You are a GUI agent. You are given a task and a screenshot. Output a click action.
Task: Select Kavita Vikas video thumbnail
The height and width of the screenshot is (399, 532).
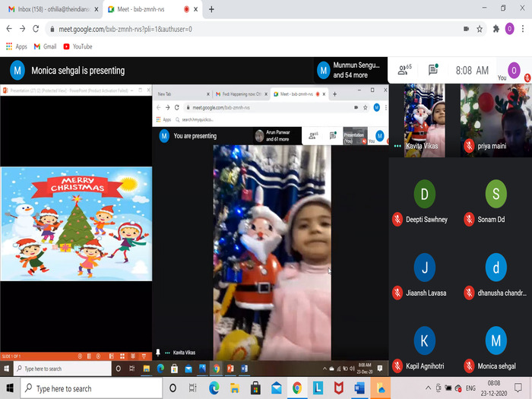click(x=424, y=120)
